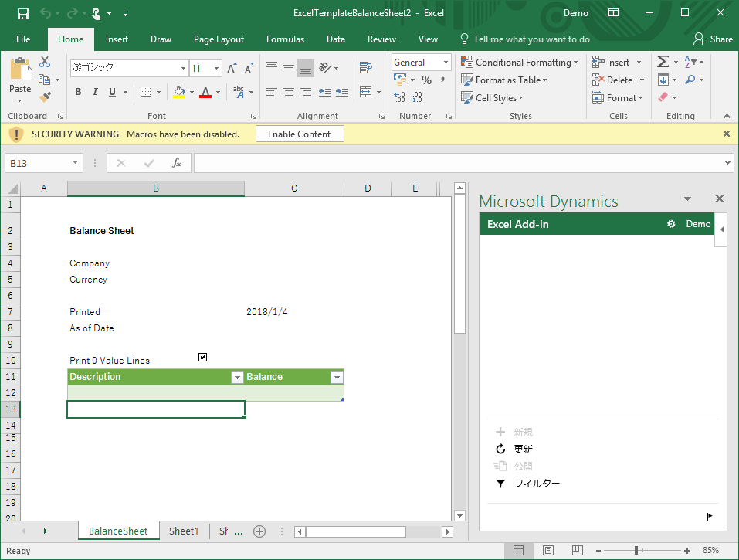Open the Name Box dropdown
Screen dimensions: 739x560
click(x=75, y=163)
